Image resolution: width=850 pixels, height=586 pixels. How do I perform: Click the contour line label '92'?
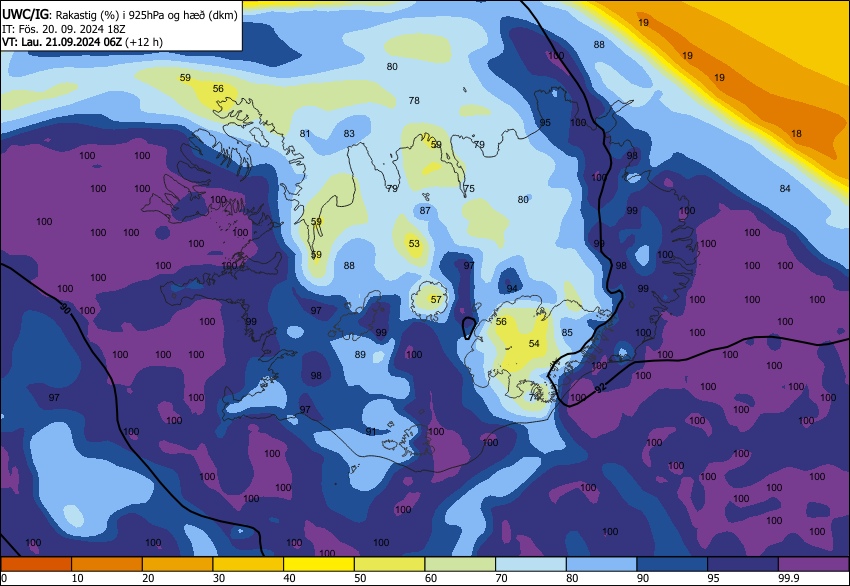point(600,388)
